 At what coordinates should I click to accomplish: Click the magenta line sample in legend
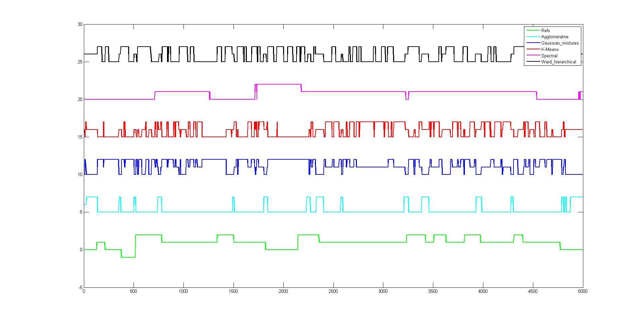pyautogui.click(x=533, y=56)
